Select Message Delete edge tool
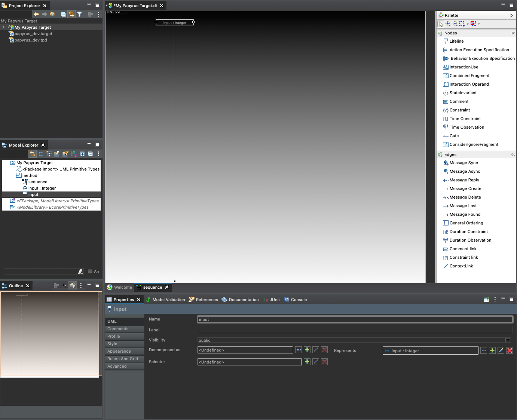Image resolution: width=517 pixels, height=420 pixels. (462, 197)
